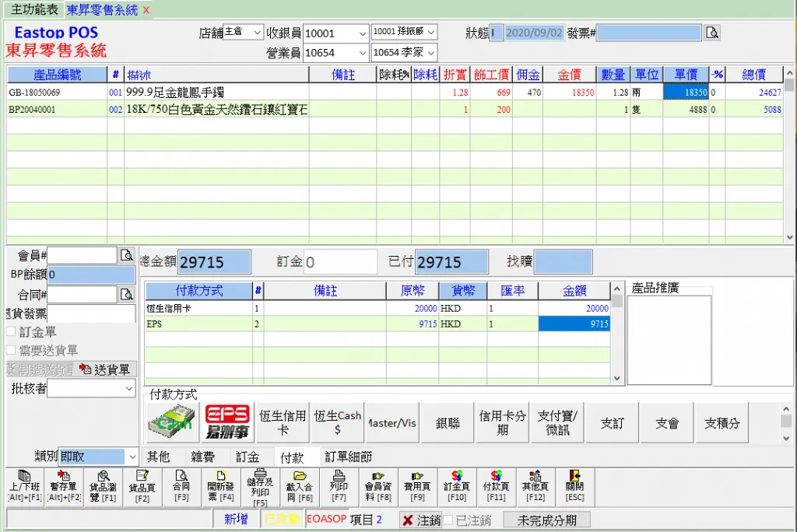Switch to the 雜費 tab
Image resolution: width=797 pixels, height=532 pixels.
202,457
